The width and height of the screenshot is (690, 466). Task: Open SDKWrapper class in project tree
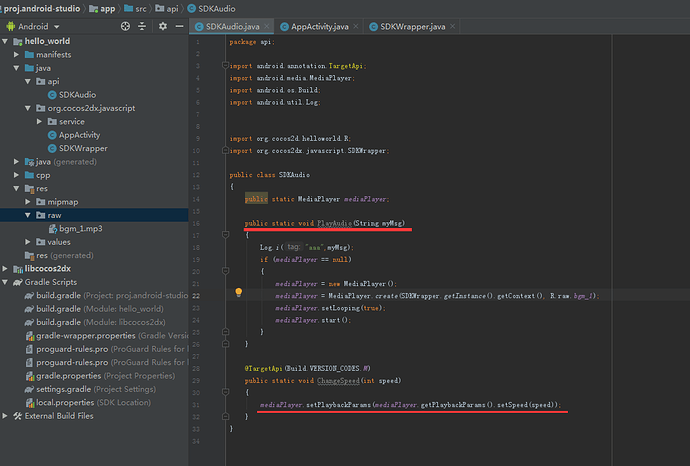(83, 148)
